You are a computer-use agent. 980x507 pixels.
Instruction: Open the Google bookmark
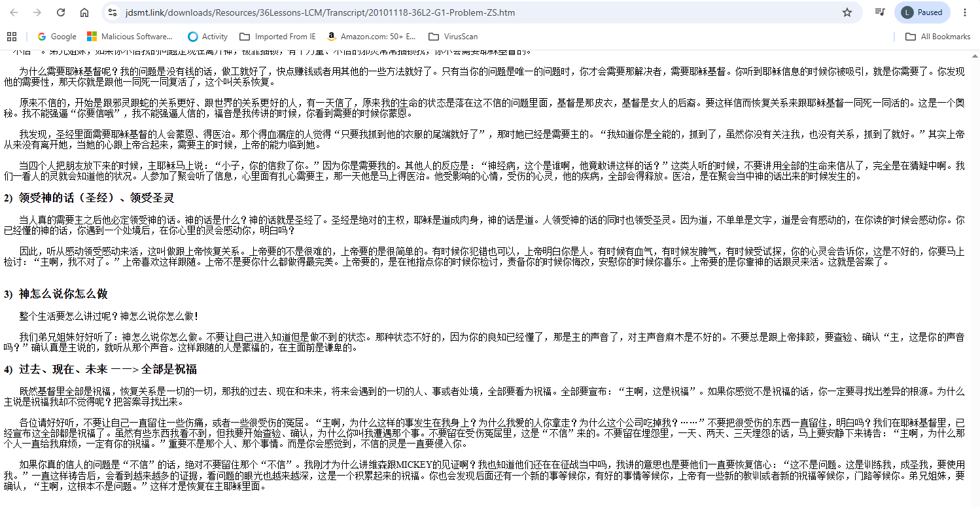57,37
